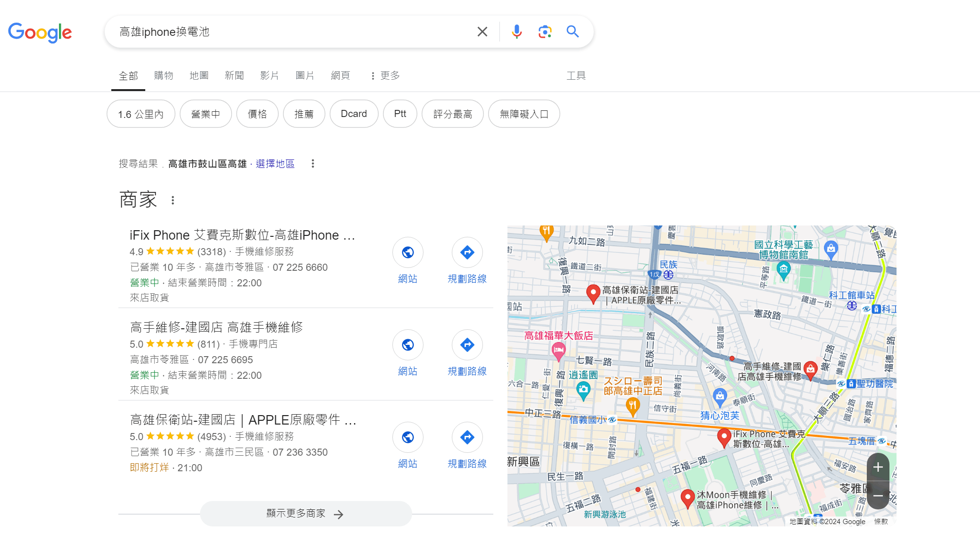The image size is (980, 542).
Task: Click directions icon for iFix Phone
Action: 467,252
